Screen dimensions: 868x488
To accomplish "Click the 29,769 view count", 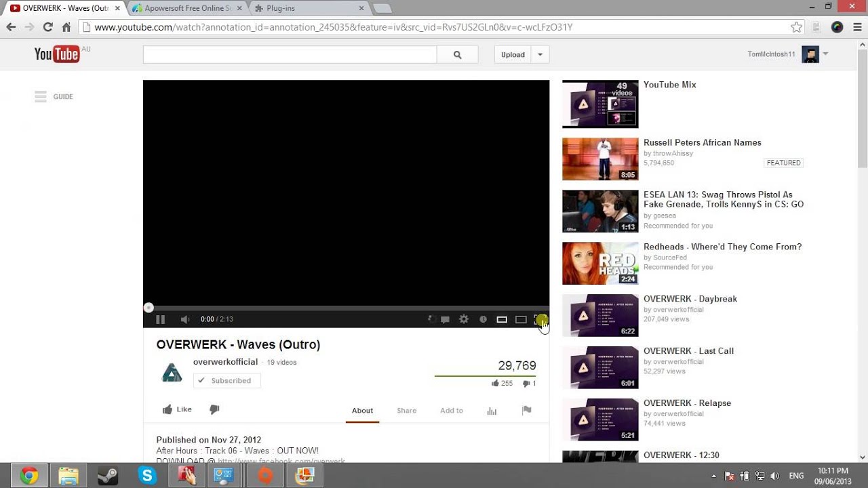I will tap(517, 366).
